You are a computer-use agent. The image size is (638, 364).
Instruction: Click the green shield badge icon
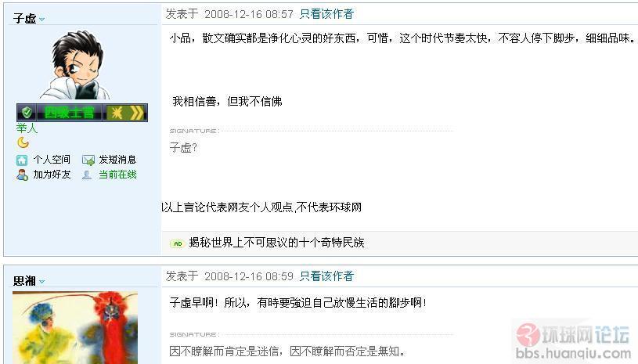pyautogui.click(x=27, y=112)
